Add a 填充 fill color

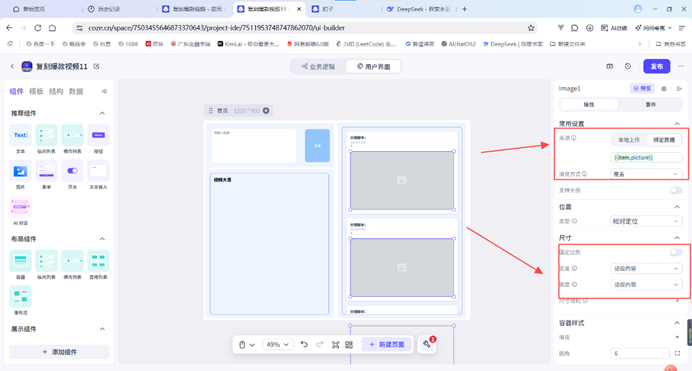677,337
